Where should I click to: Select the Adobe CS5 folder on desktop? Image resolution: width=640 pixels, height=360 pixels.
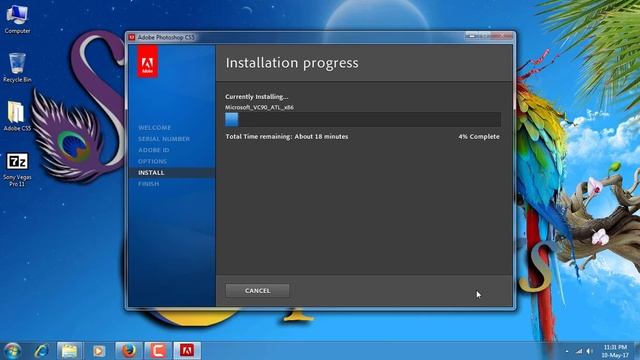17,116
